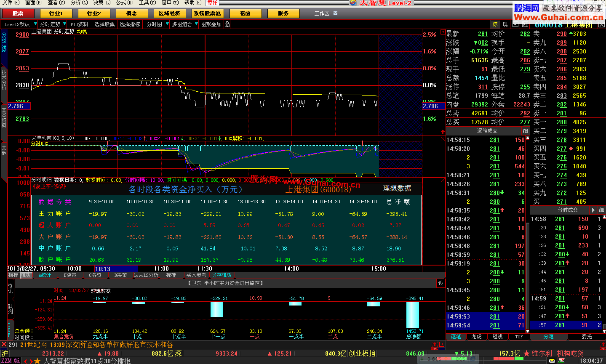Click the 设 settings button in the monitor panel
The height and width of the screenshot is (364, 606).
tap(441, 283)
